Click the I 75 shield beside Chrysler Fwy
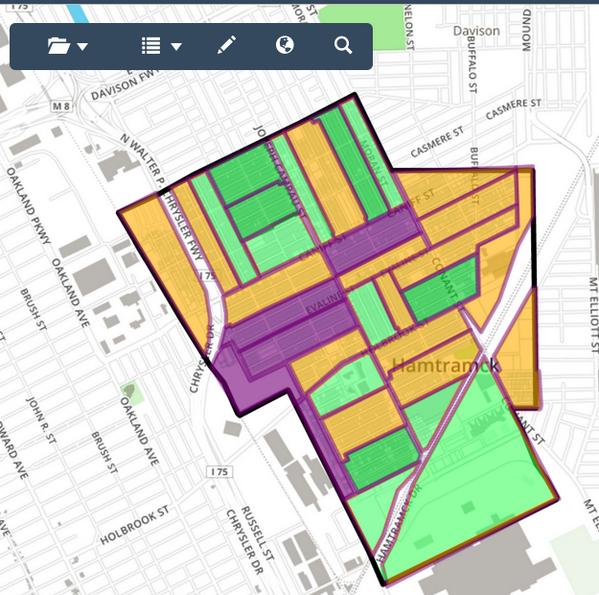 (207, 276)
